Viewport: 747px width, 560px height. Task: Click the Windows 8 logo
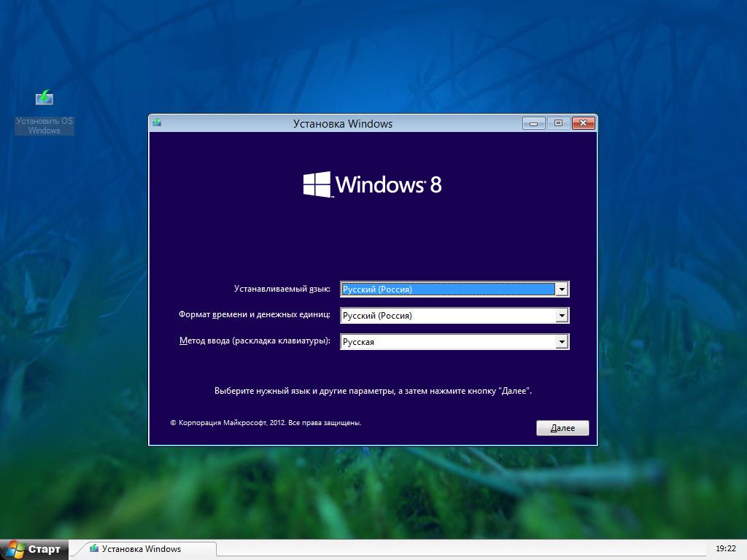click(372, 184)
